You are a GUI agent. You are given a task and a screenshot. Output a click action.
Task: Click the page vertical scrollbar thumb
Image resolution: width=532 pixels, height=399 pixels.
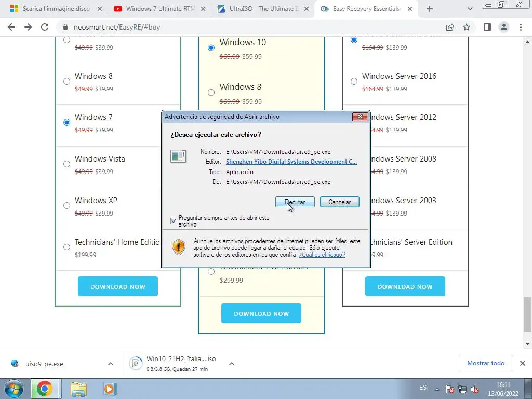pyautogui.click(x=527, y=314)
